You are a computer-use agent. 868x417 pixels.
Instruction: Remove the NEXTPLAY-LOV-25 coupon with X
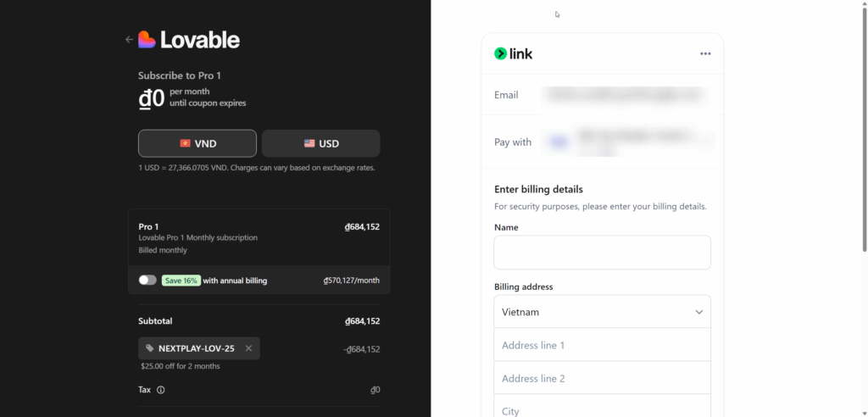coord(248,348)
